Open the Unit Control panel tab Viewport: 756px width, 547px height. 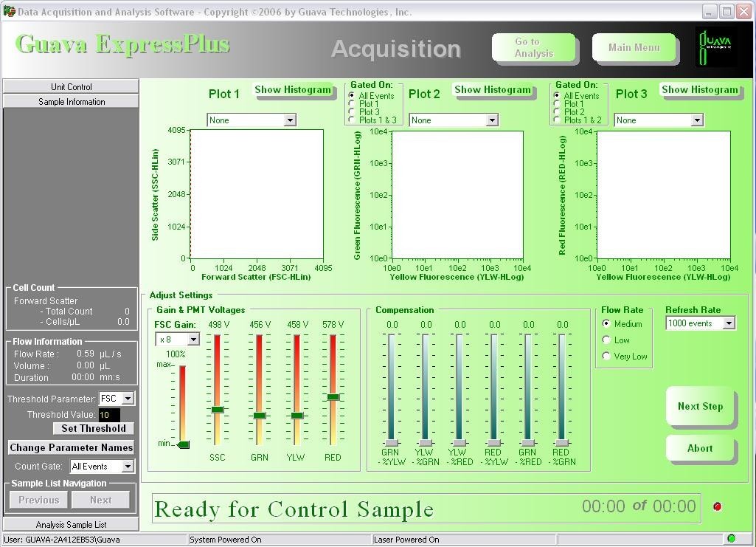point(71,87)
